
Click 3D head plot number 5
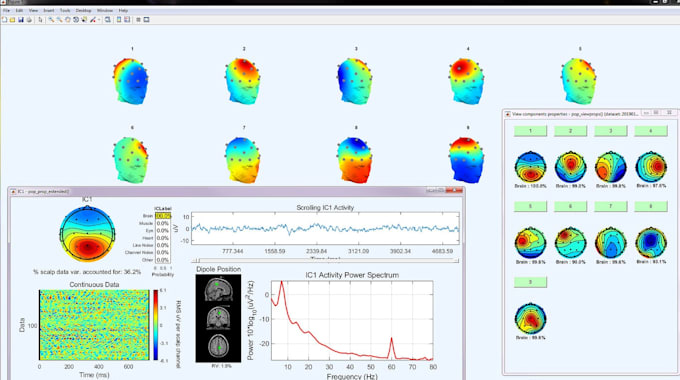click(579, 81)
